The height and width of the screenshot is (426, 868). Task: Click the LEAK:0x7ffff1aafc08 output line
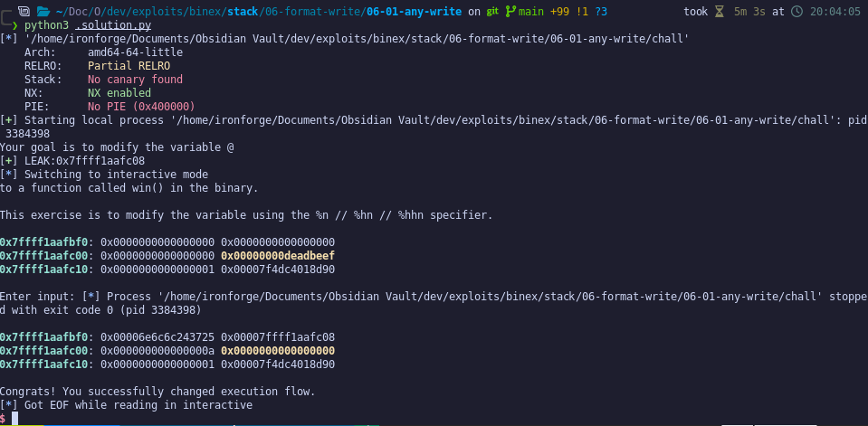click(x=85, y=161)
